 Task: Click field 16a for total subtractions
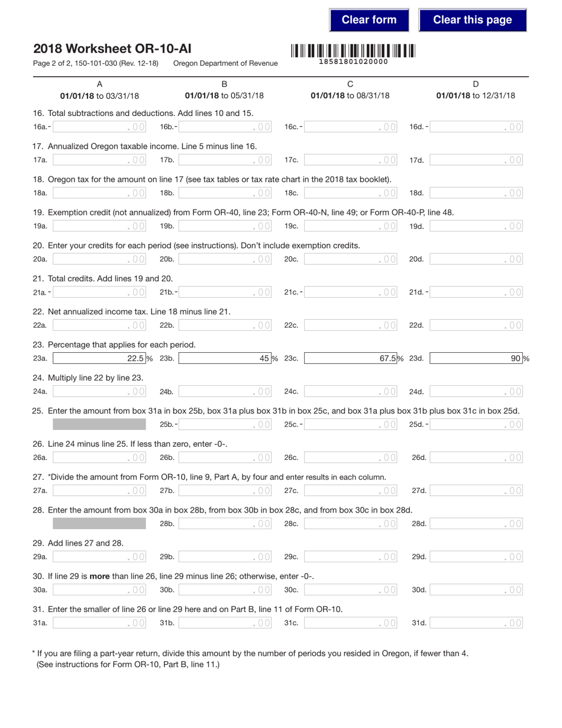[x=99, y=127]
